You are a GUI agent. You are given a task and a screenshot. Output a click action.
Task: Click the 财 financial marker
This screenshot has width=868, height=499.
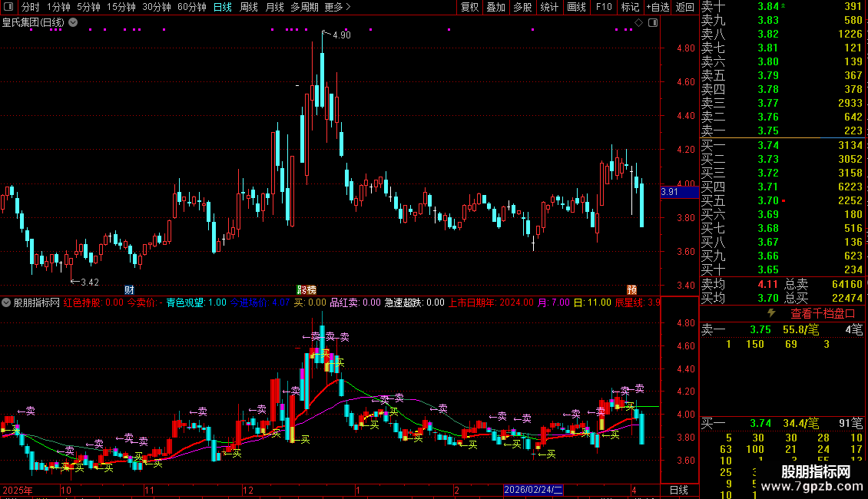tap(129, 290)
